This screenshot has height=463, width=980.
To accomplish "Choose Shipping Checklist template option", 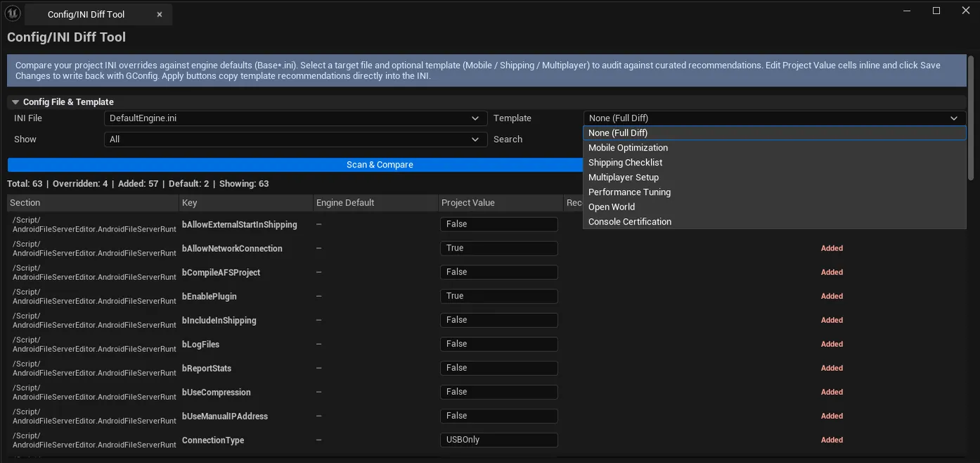I will [775, 163].
